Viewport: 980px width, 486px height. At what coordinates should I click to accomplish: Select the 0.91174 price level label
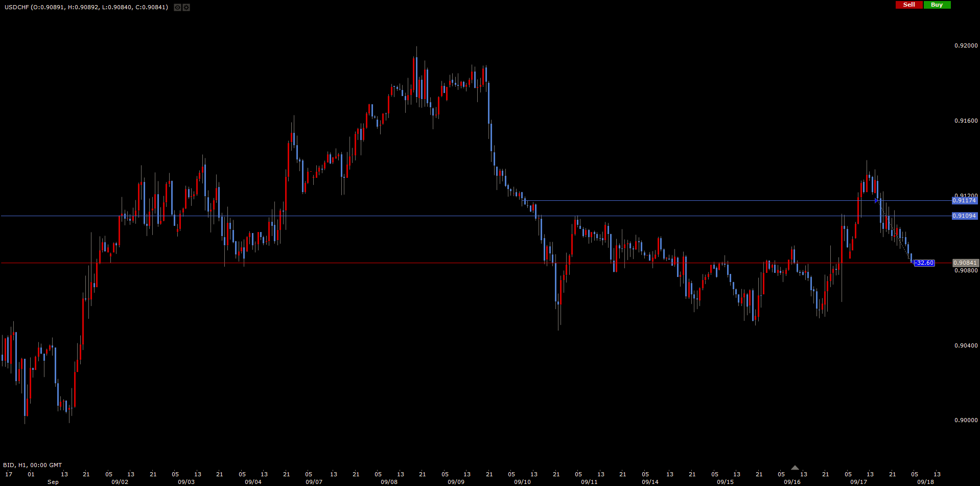[x=964, y=201]
